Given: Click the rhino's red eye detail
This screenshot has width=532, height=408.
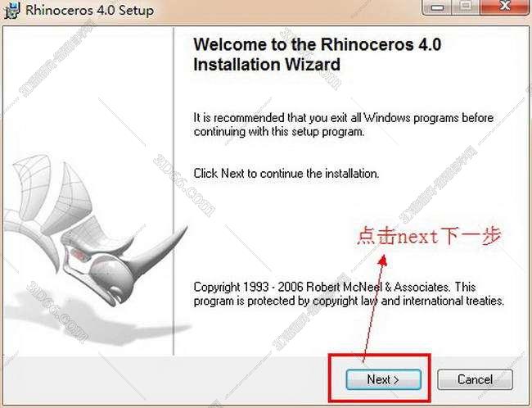Looking at the screenshot, I should point(80,255).
